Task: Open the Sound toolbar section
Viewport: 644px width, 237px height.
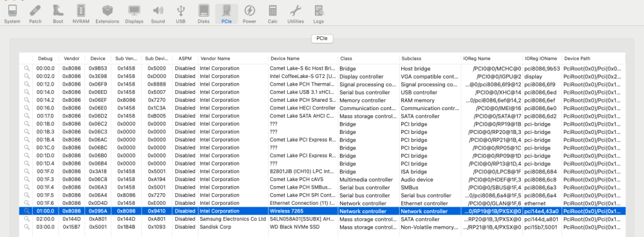Action: point(158,14)
